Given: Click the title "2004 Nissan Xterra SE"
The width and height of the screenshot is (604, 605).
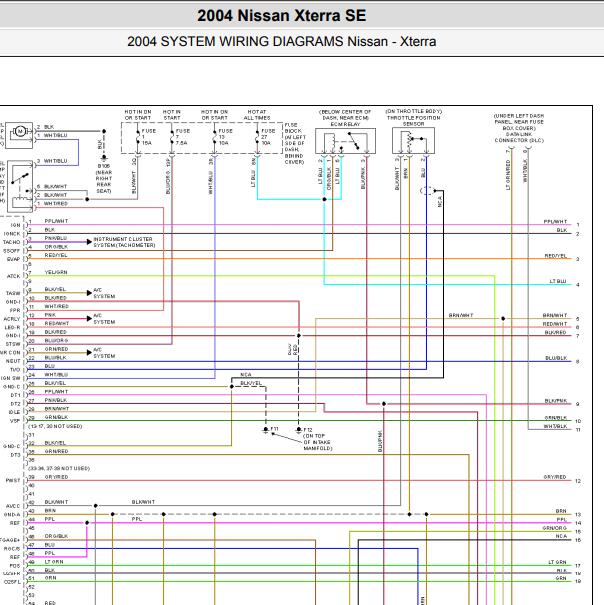Looking at the screenshot, I should point(281,16).
